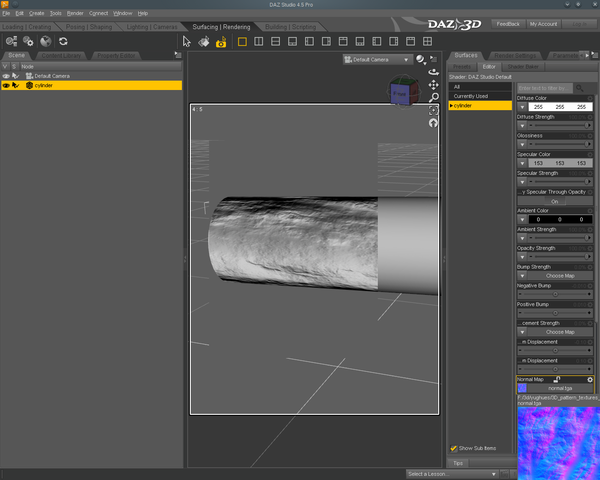Click the view cube in viewport
Viewport: 600px width, 480px height.
399,91
